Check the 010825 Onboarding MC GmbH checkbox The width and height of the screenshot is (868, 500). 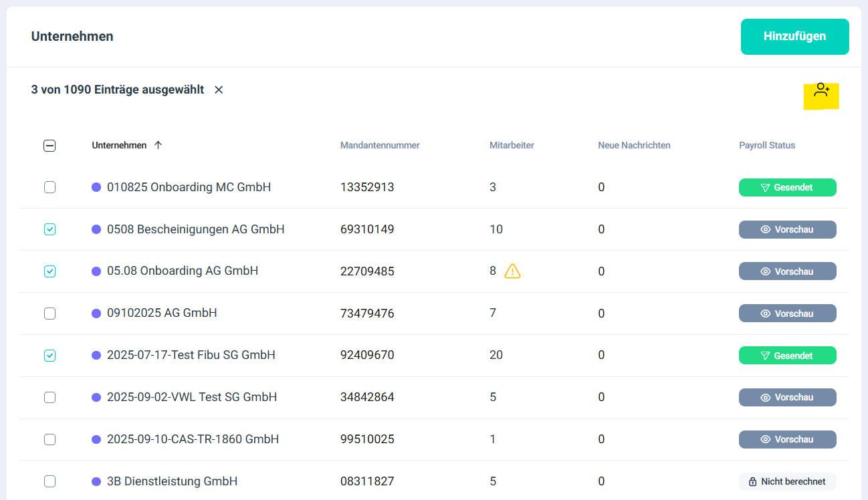coord(50,188)
